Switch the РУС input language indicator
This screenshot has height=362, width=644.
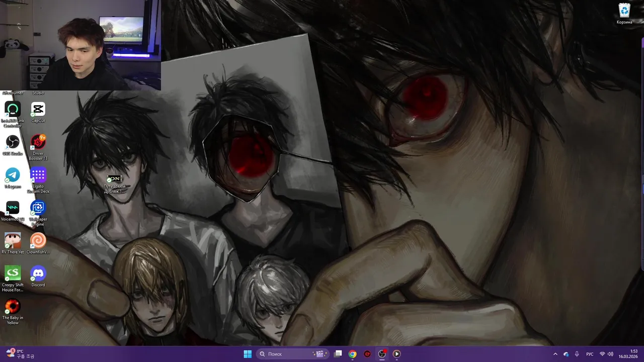(590, 354)
